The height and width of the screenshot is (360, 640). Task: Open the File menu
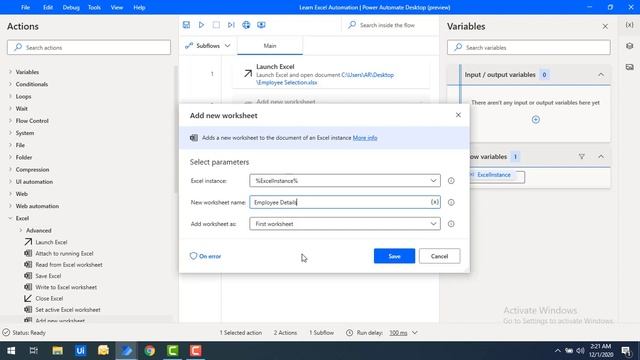(25, 7)
